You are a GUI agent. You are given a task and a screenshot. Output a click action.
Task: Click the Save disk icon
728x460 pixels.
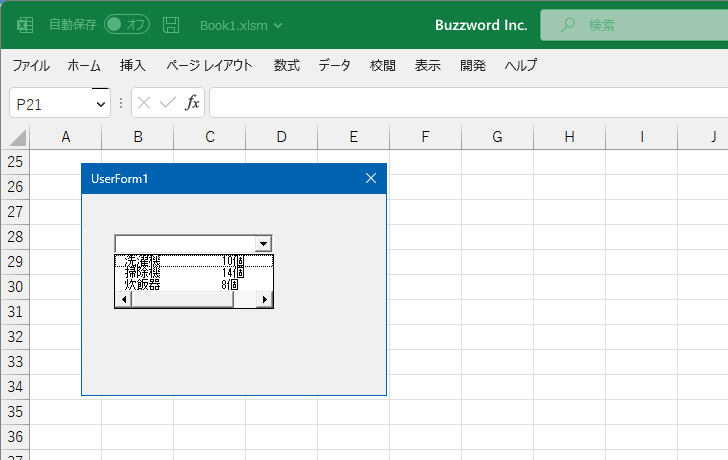(171, 25)
